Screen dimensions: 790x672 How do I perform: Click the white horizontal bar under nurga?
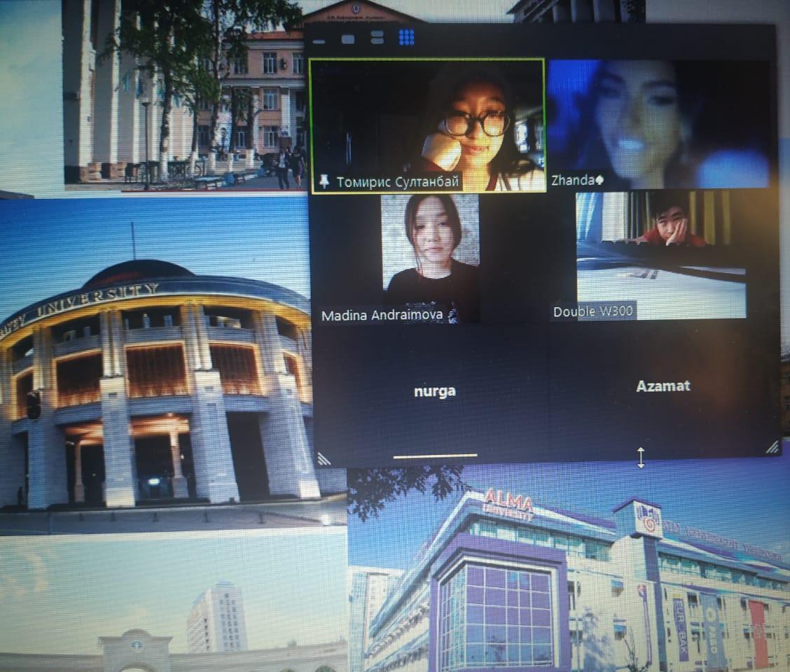(x=435, y=456)
